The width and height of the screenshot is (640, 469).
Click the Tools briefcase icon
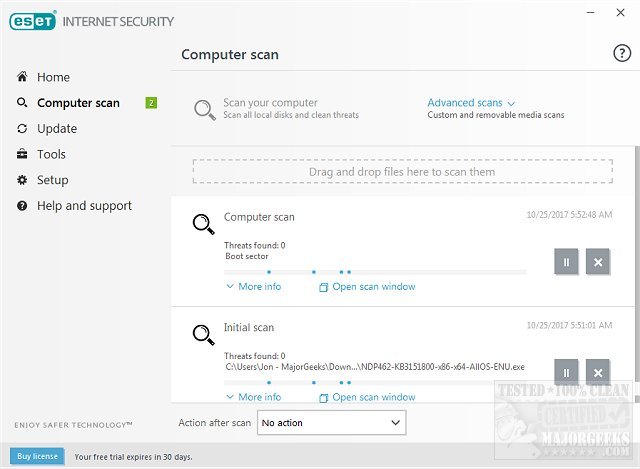(23, 154)
